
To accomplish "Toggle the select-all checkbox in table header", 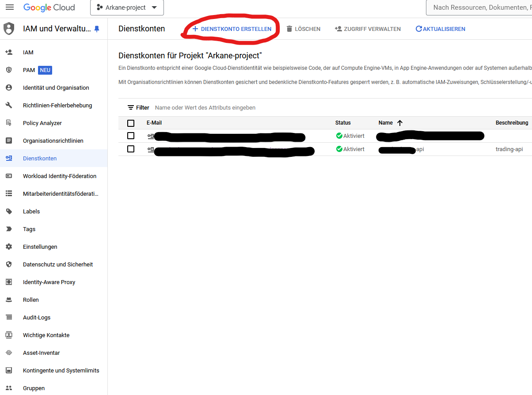I will click(131, 123).
